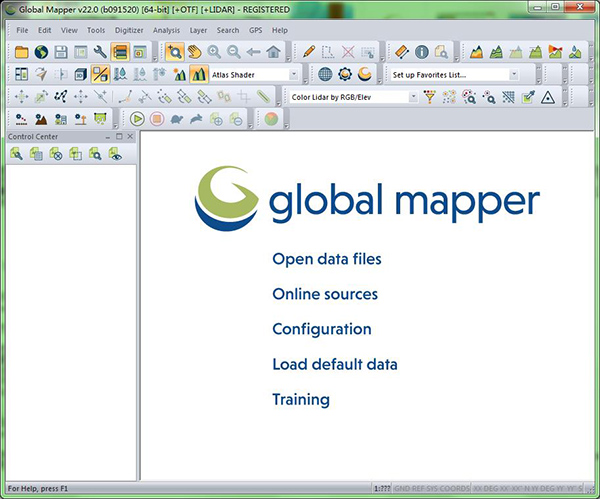Open the Color Lidar by RGB/Elev dropdown

[413, 97]
